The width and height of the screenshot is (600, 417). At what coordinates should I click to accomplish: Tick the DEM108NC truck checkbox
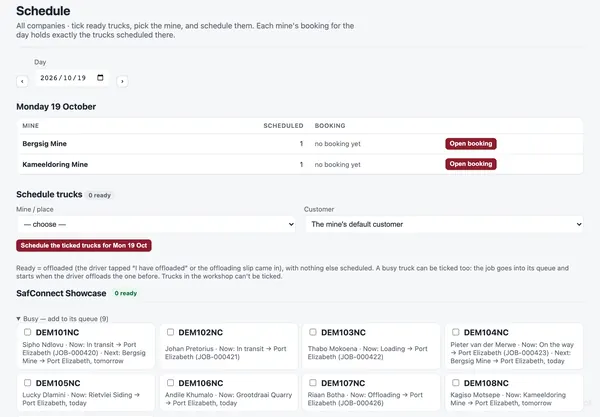[x=455, y=383]
